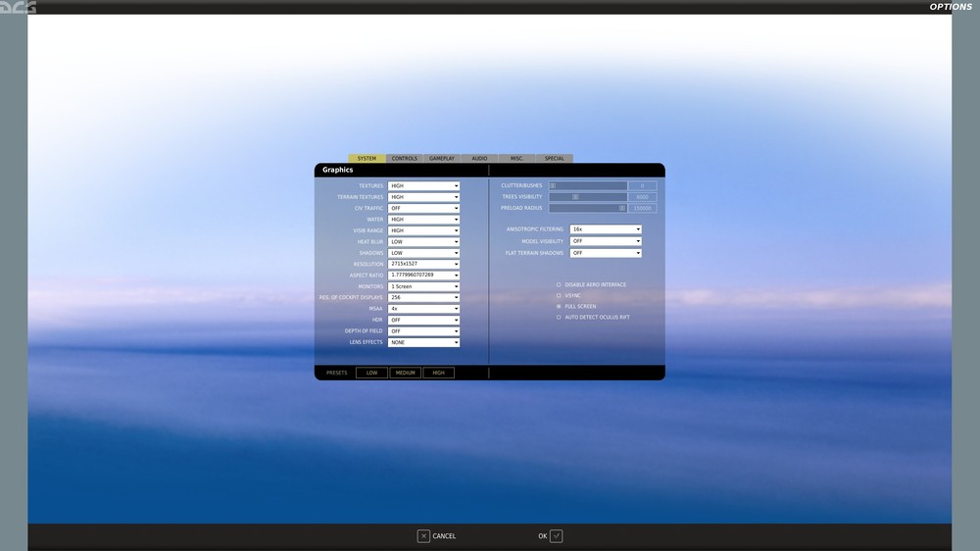980x551 pixels.
Task: Switch to the System tab
Action: point(367,158)
